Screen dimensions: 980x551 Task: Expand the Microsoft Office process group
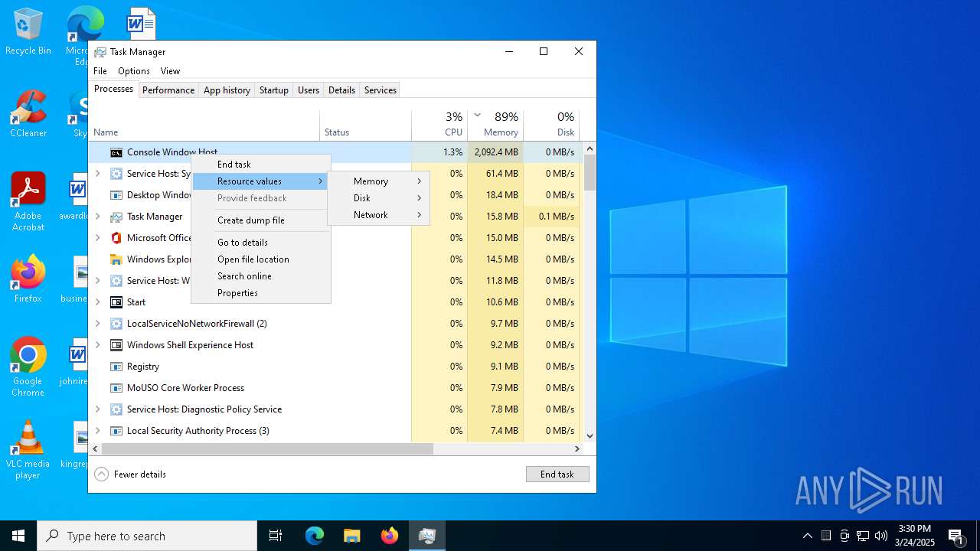pos(97,238)
